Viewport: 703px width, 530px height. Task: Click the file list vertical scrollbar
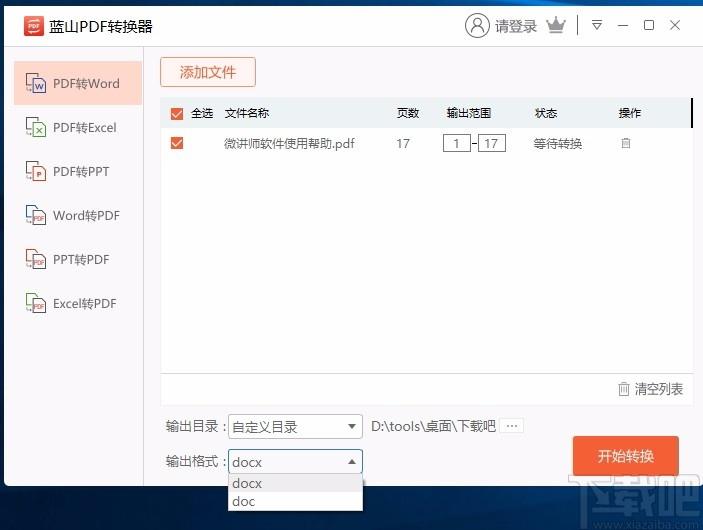coord(692,113)
